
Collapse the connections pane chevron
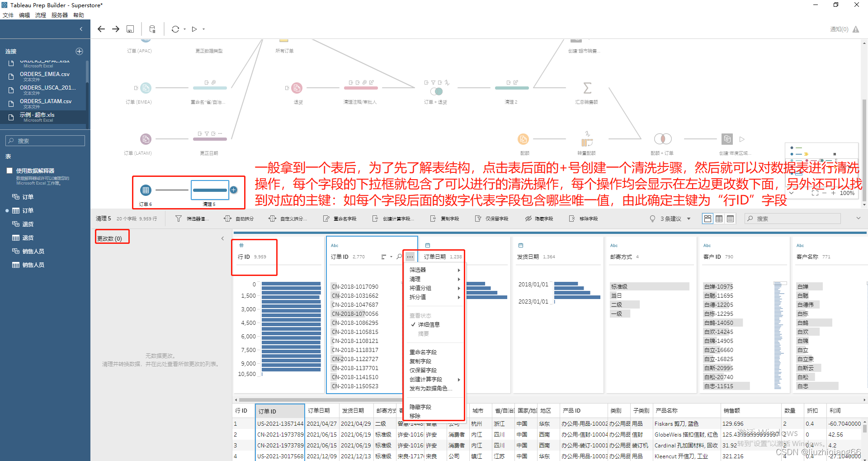[81, 29]
